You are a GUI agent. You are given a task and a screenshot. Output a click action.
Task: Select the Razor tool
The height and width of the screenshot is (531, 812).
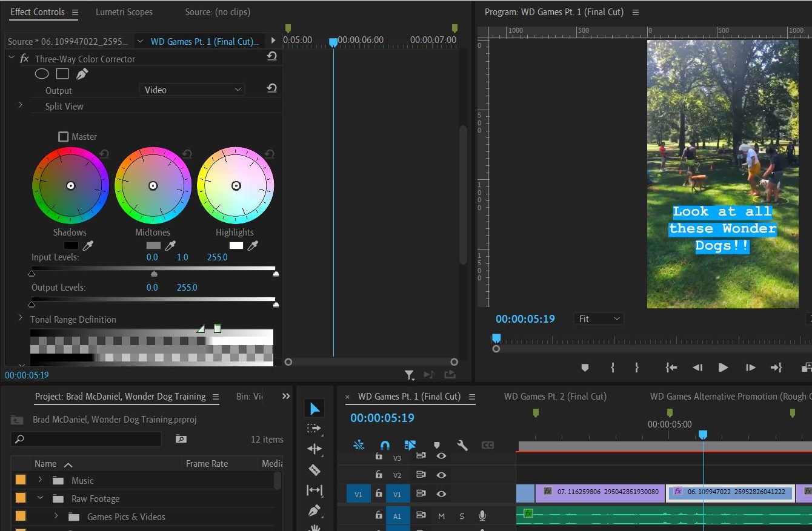[314, 469]
